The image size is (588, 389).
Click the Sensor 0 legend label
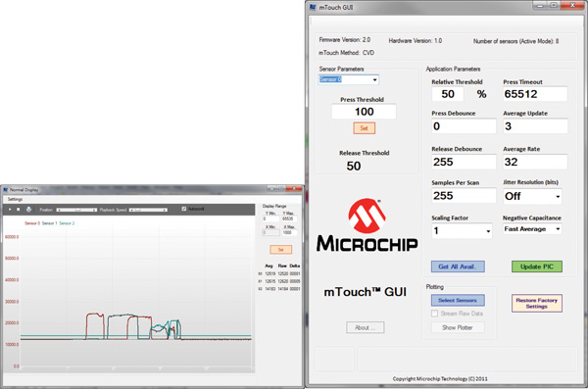coord(32,223)
